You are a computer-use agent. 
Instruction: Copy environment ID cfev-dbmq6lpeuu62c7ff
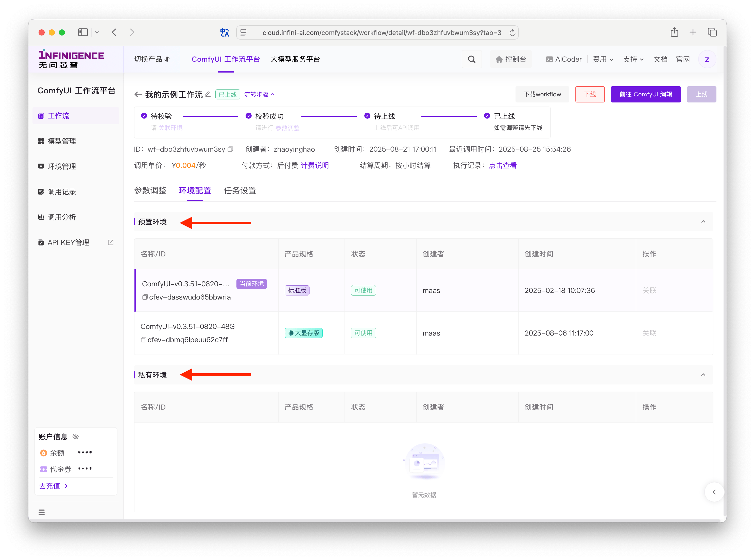pyautogui.click(x=143, y=339)
